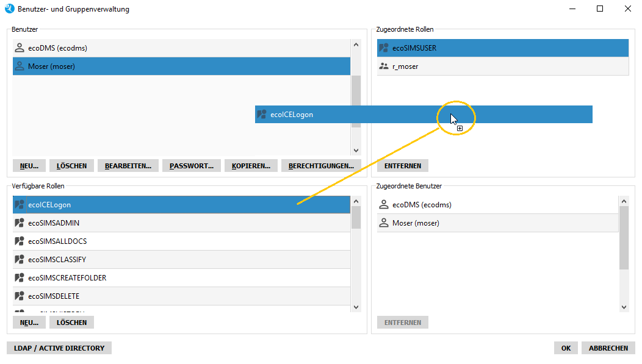This screenshot has height=364, width=642.
Task: Create a new user with NEU... under Benutzer
Action: click(29, 166)
